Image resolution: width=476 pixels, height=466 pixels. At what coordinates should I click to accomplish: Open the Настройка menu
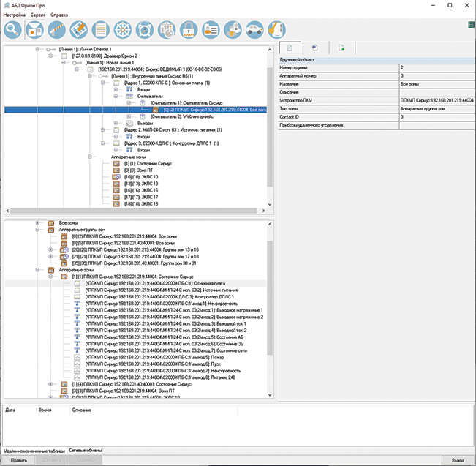pos(14,15)
